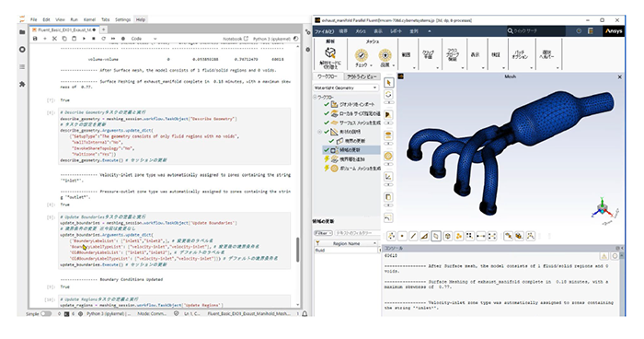The width and height of the screenshot is (644, 339).
Task: Click the Save notebook icon in Jupyter toolbar
Action: (x=35, y=39)
